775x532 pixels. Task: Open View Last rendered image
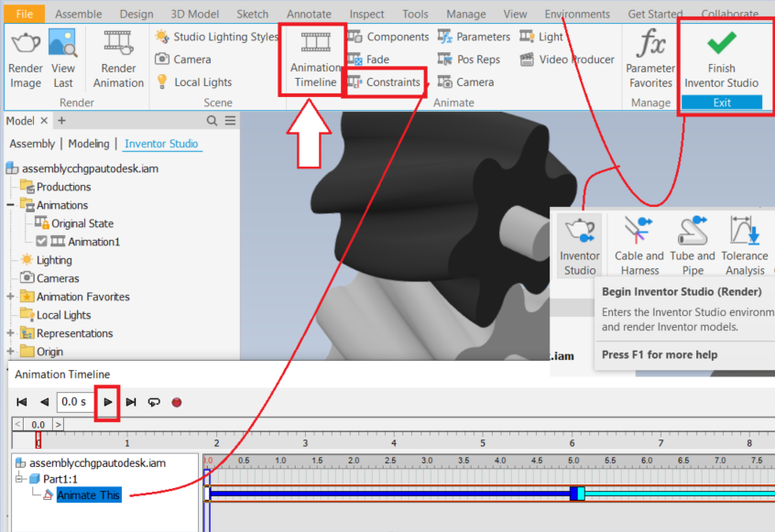[63, 59]
